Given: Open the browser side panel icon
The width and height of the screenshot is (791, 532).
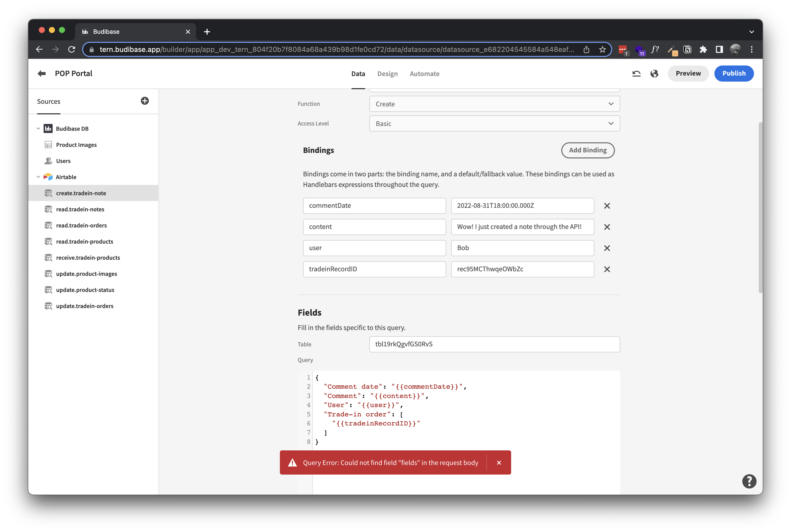Looking at the screenshot, I should pyautogui.click(x=719, y=50).
